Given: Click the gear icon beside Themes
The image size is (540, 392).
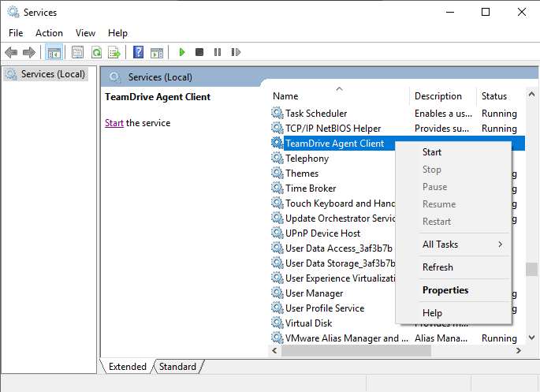Looking at the screenshot, I should click(277, 173).
